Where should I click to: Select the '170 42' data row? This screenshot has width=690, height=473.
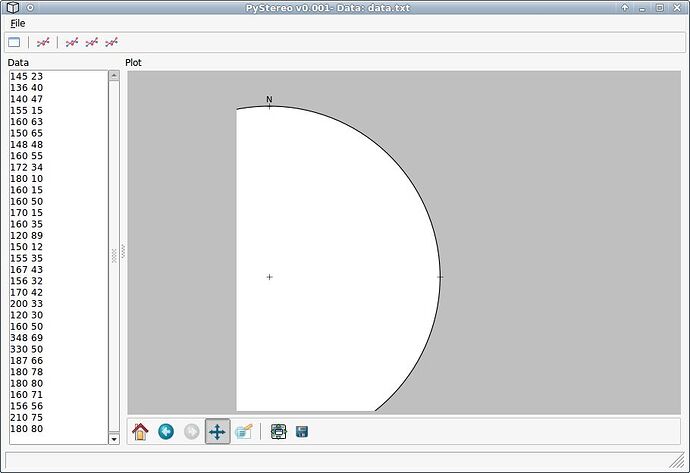point(59,292)
